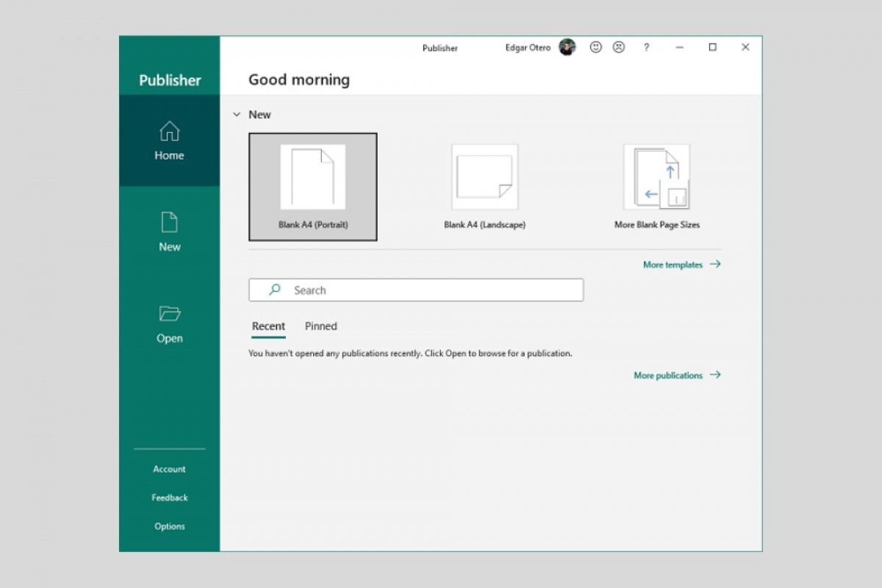The height and width of the screenshot is (588, 882).
Task: Open the More templates link
Action: (682, 265)
